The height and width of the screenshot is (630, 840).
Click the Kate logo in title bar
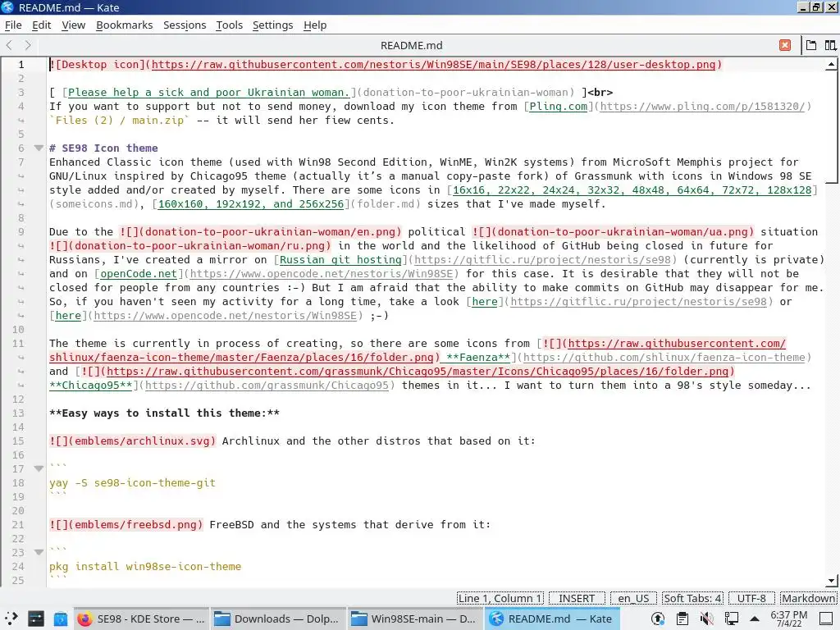pos(7,7)
